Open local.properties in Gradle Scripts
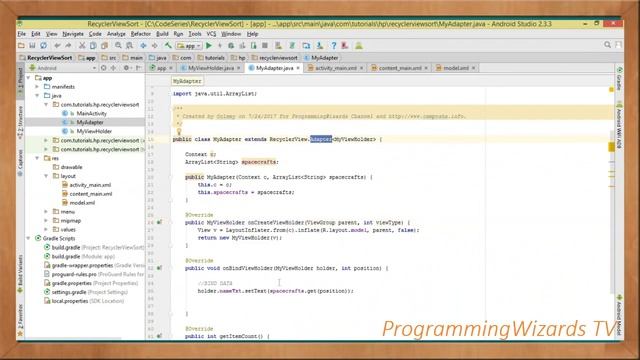This screenshot has width=640, height=360. point(69,301)
